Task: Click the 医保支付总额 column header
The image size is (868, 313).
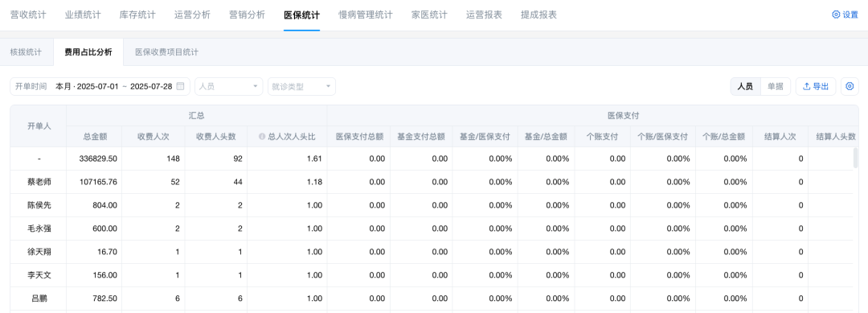Action: [x=359, y=136]
